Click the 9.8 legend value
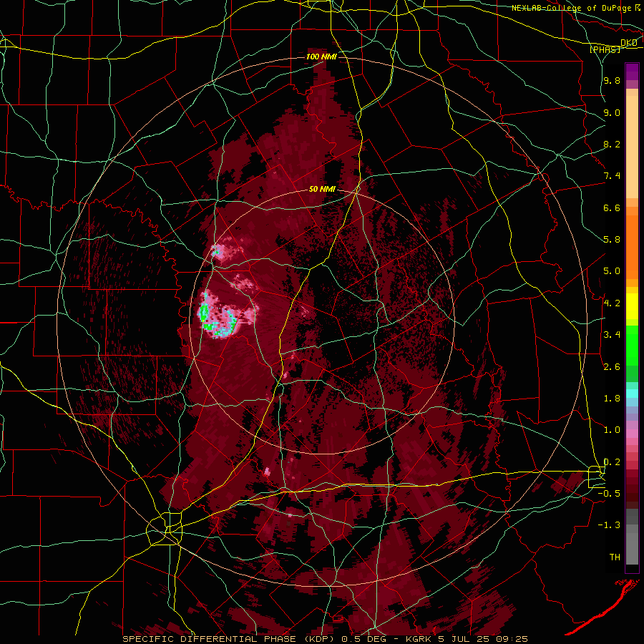 [612, 81]
